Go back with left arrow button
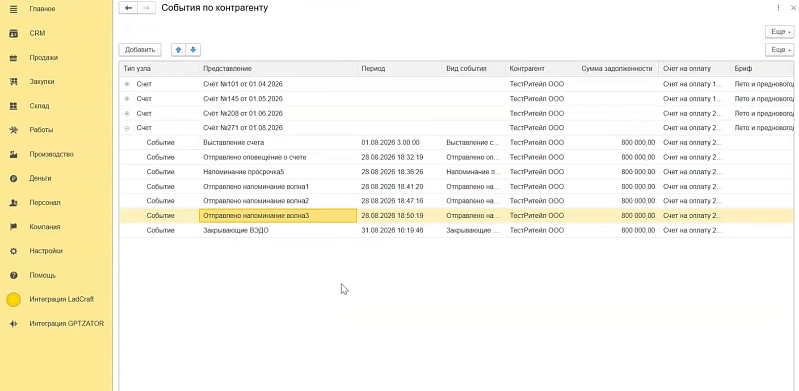Screen dimensions: 799x391 coord(128,8)
